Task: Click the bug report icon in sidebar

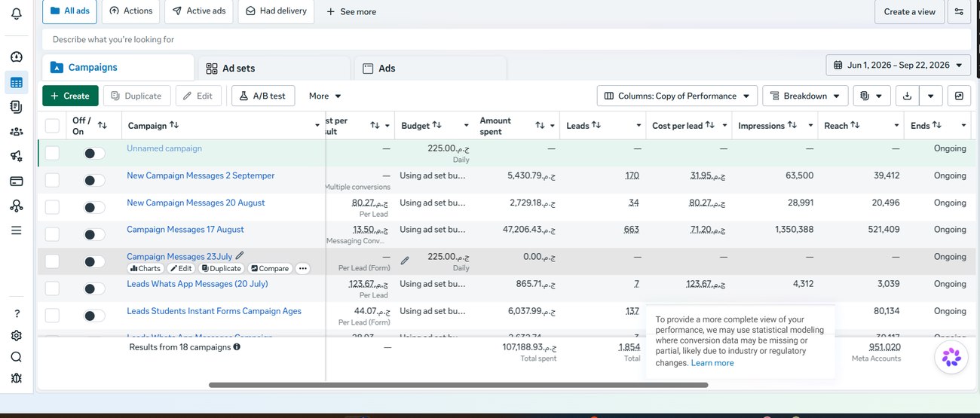Action: point(16,378)
